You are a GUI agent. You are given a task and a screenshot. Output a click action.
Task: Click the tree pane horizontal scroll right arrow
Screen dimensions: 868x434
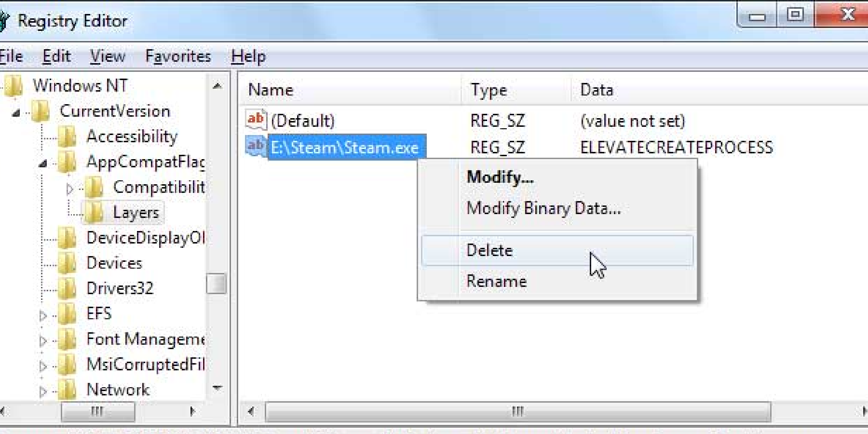[192, 411]
